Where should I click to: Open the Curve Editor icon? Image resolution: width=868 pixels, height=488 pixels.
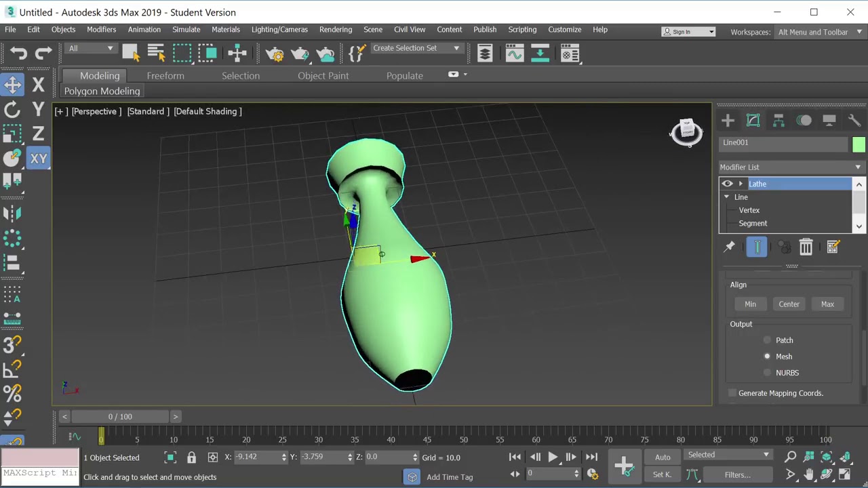(x=514, y=54)
